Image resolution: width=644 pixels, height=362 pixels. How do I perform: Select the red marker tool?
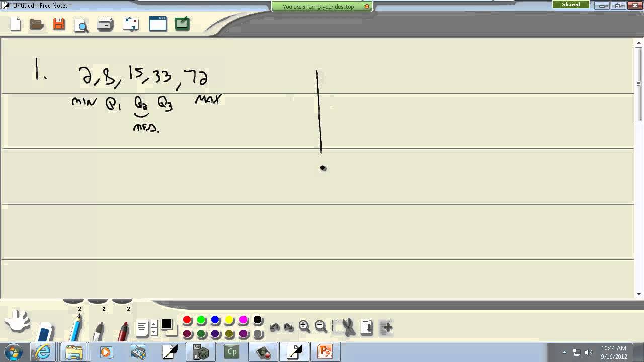(x=123, y=331)
